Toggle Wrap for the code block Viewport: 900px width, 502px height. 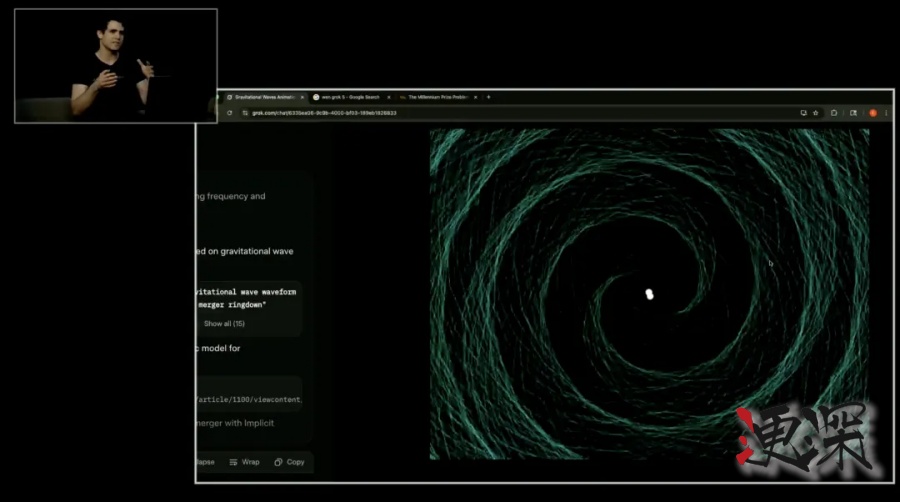pyautogui.click(x=244, y=462)
